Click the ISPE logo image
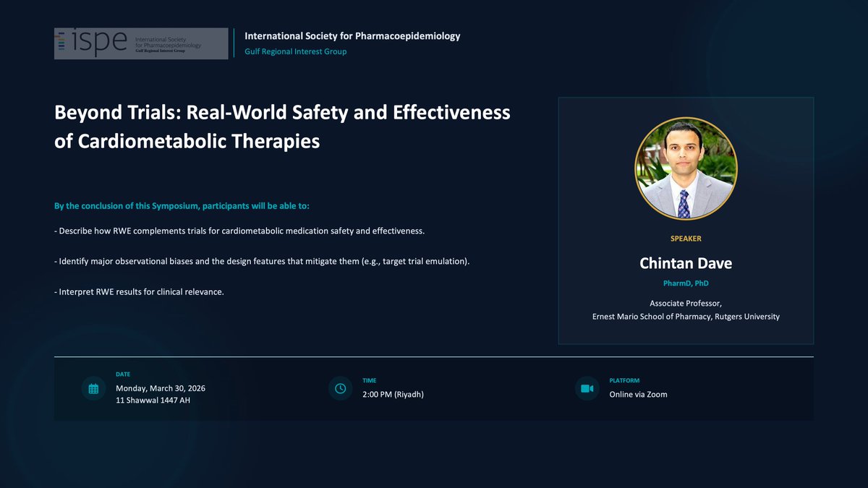The height and width of the screenshot is (488, 868). tap(141, 43)
